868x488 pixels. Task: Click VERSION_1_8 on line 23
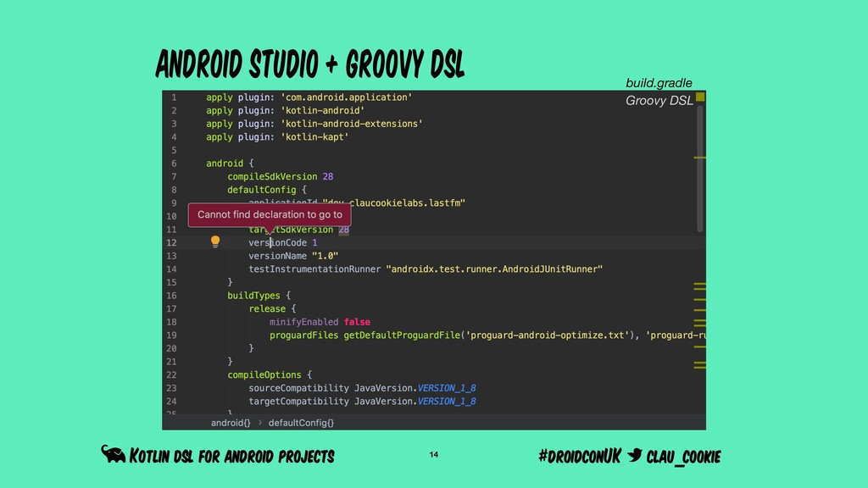(447, 388)
